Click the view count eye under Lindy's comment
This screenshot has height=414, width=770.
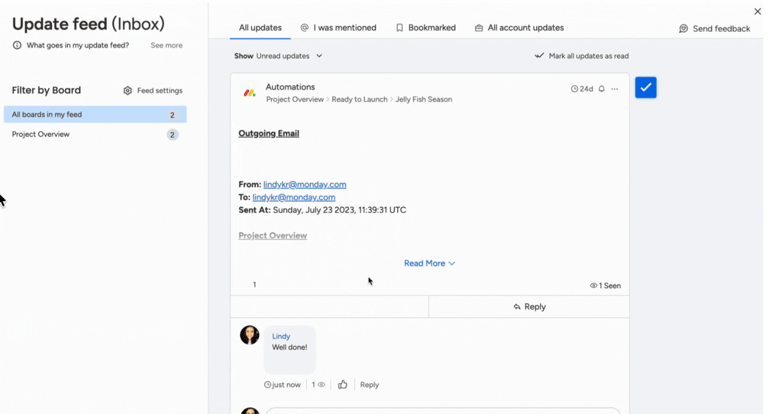coord(321,385)
